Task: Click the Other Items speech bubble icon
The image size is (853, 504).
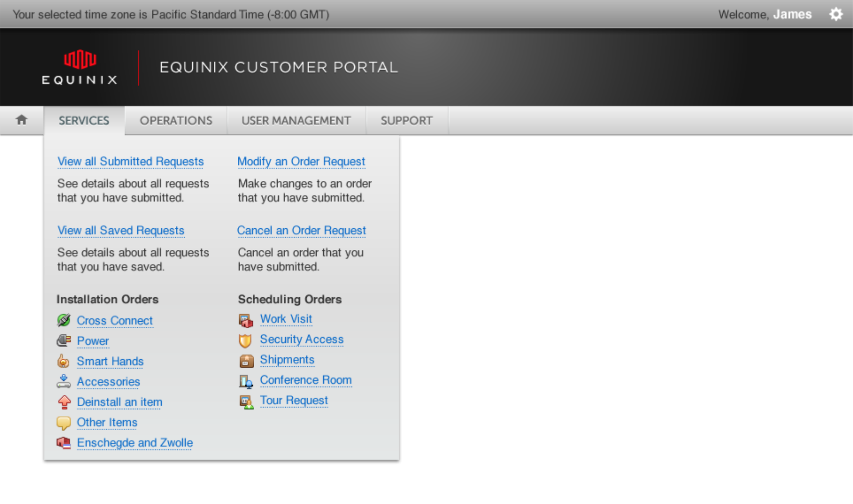Action: pyautogui.click(x=64, y=423)
